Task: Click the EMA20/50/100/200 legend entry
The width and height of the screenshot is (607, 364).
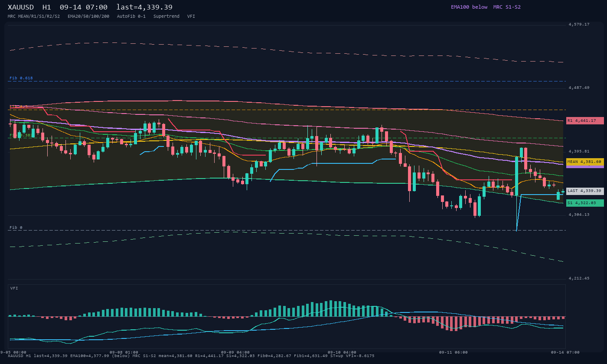Action: [x=88, y=16]
